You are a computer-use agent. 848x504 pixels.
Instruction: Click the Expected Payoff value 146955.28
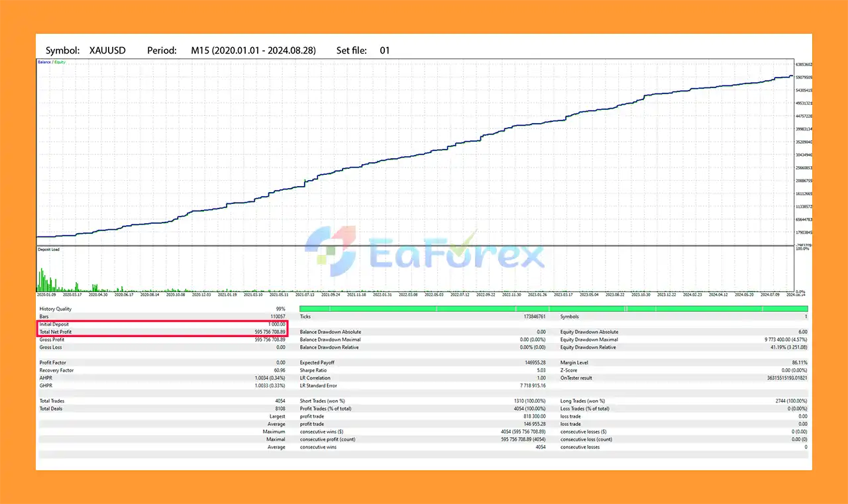535,363
